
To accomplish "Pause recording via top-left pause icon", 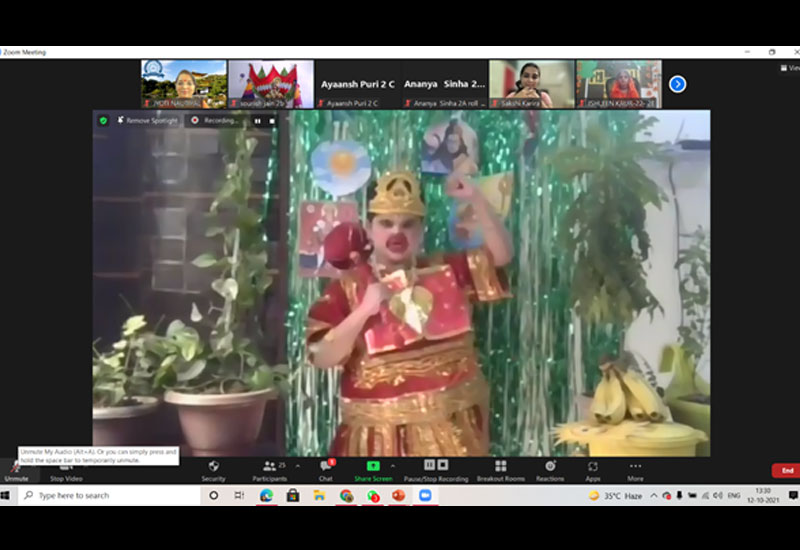I will pyautogui.click(x=258, y=121).
